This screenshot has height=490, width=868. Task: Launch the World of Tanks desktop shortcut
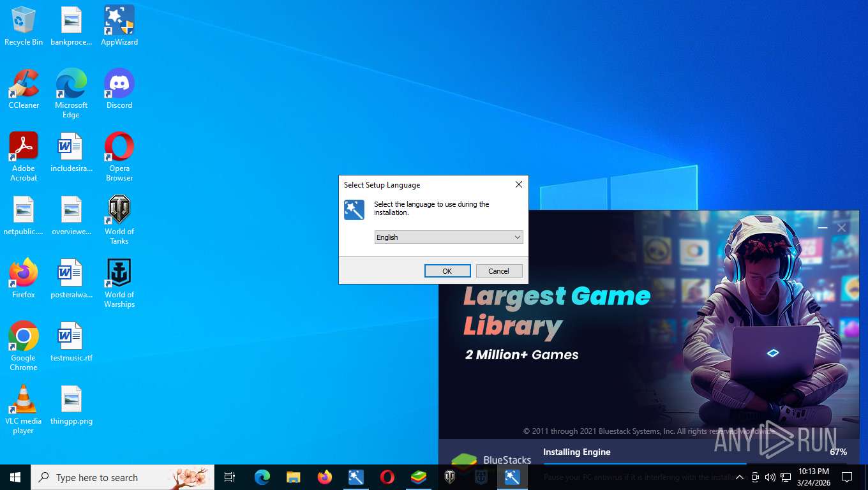[x=119, y=220]
